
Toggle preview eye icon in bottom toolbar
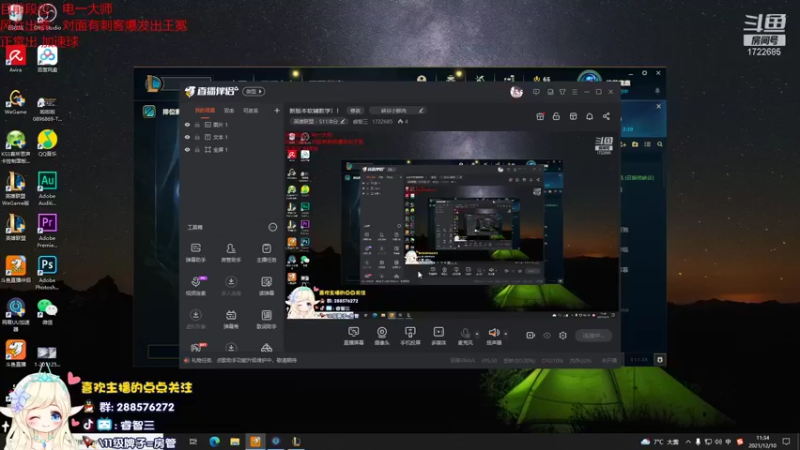pyautogui.click(x=547, y=335)
